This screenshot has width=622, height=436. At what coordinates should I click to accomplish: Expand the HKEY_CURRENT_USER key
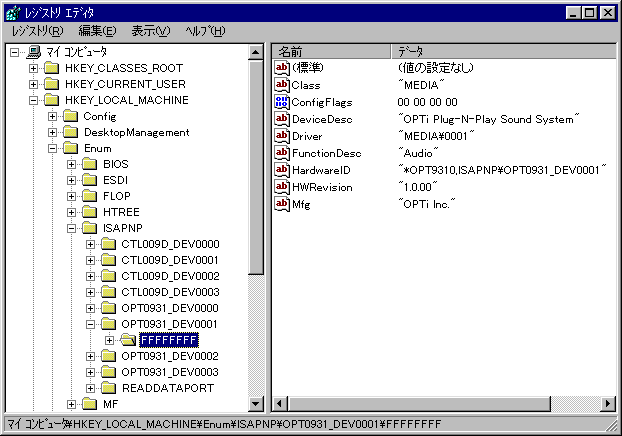(33, 84)
